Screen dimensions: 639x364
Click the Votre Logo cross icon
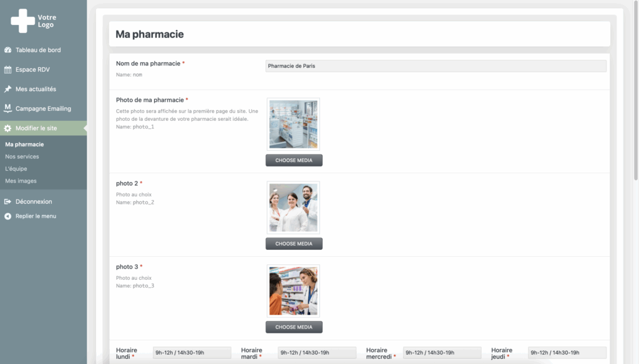point(23,21)
